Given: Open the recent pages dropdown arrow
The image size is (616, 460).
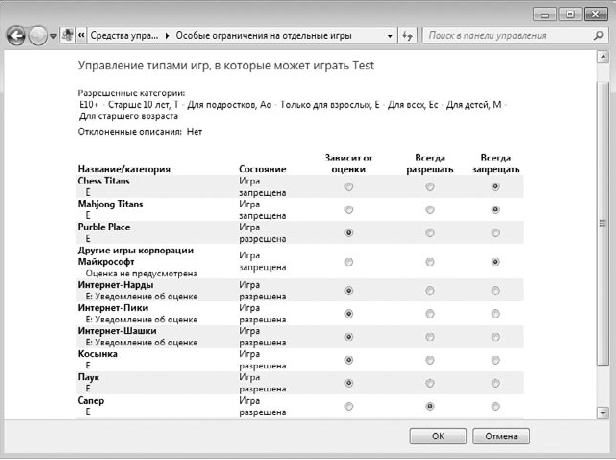Looking at the screenshot, I should [53, 36].
